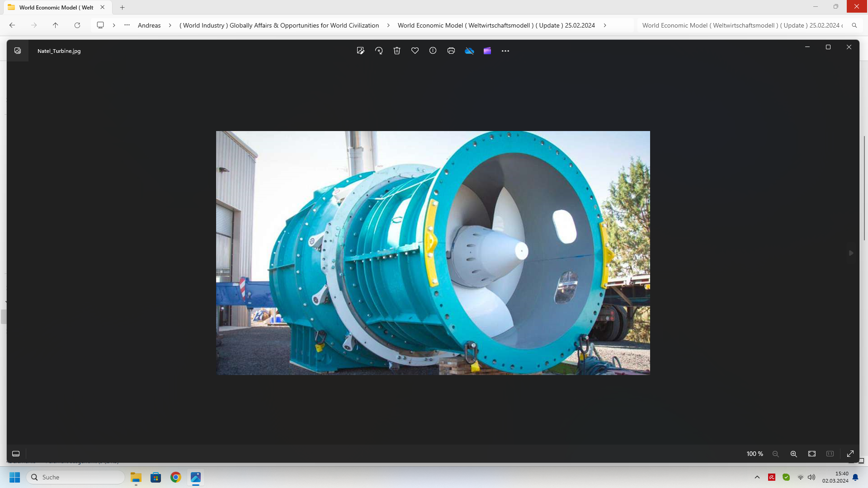Screen dimensions: 868x488
Task: Mark the photo as favorite with the heart icon
Action: coord(415,51)
